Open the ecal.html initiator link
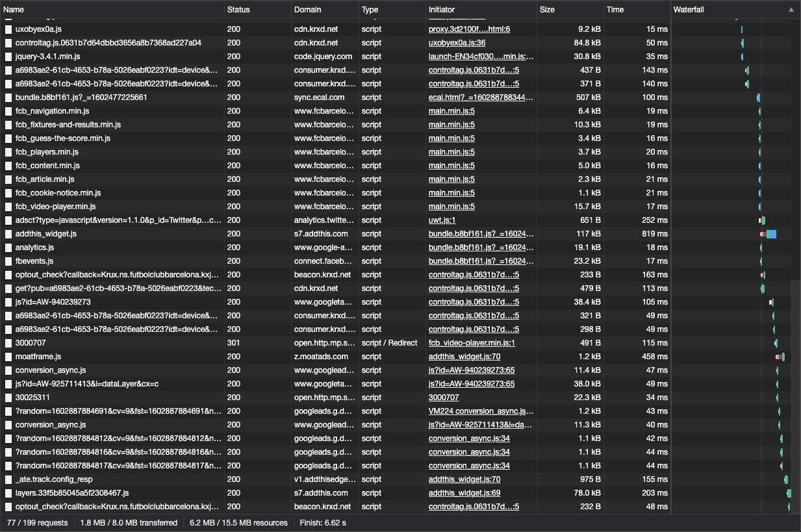Viewport: 801px width, 532px height. 481,97
